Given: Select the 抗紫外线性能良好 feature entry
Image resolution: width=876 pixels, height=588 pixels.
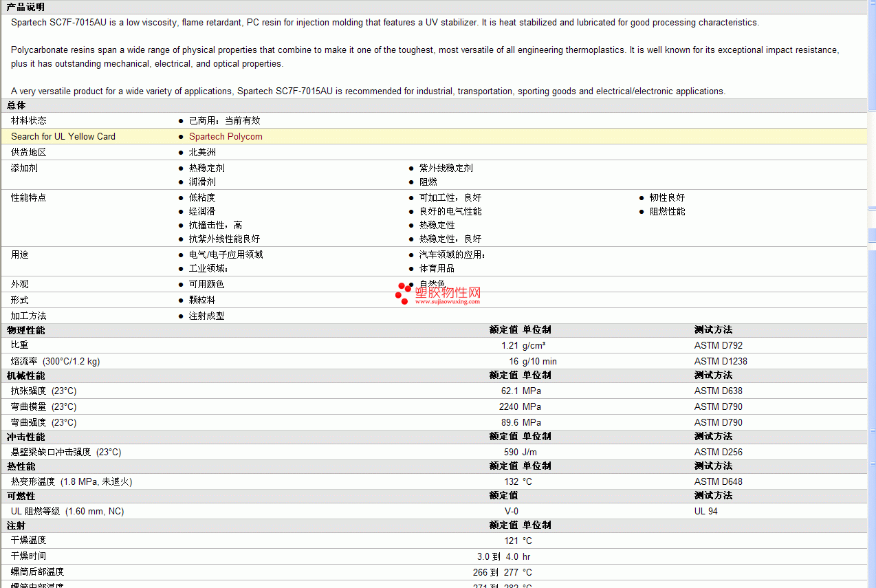Looking at the screenshot, I should tap(225, 239).
